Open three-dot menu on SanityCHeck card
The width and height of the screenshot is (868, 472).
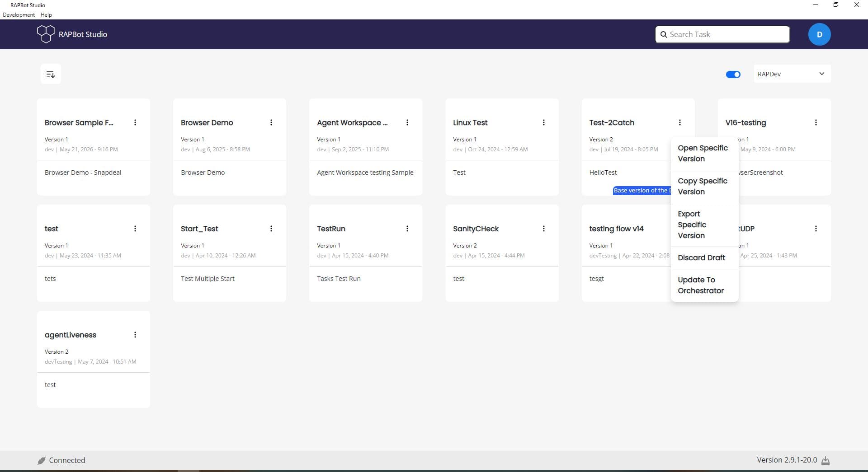pyautogui.click(x=544, y=229)
